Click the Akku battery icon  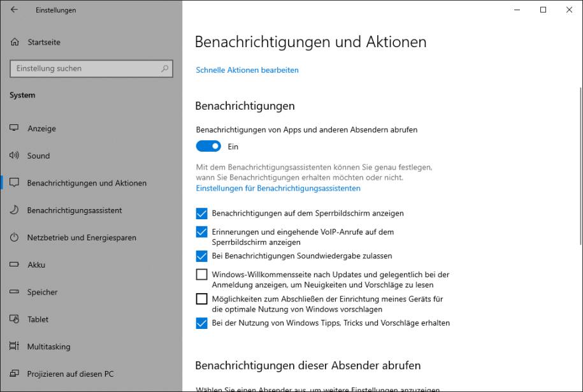point(14,265)
